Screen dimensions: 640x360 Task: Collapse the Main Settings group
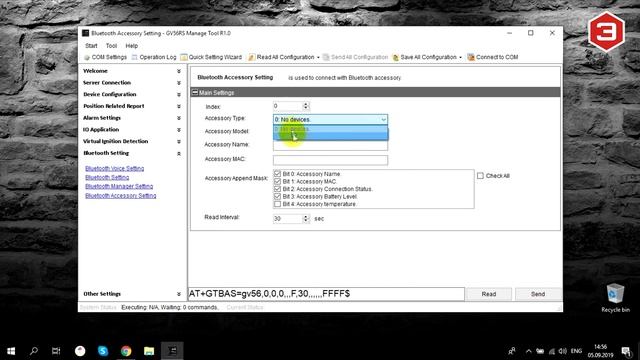click(195, 93)
